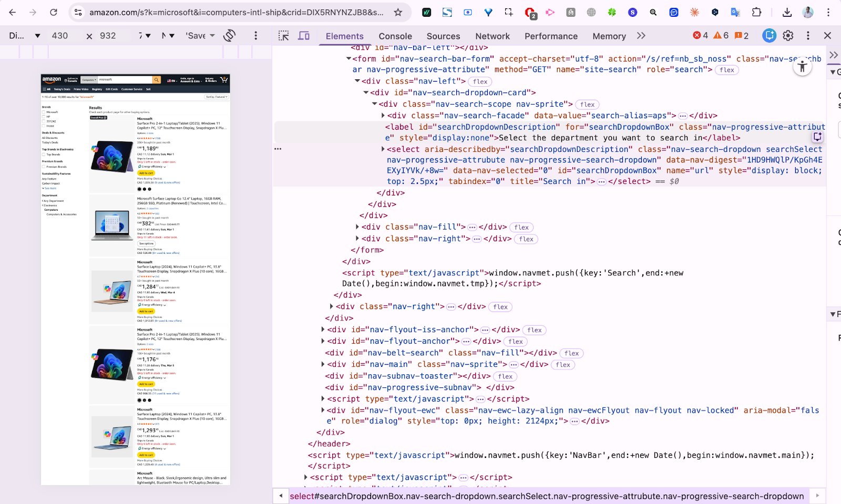
Task: Open the DevTools settings gear
Action: 787,36
